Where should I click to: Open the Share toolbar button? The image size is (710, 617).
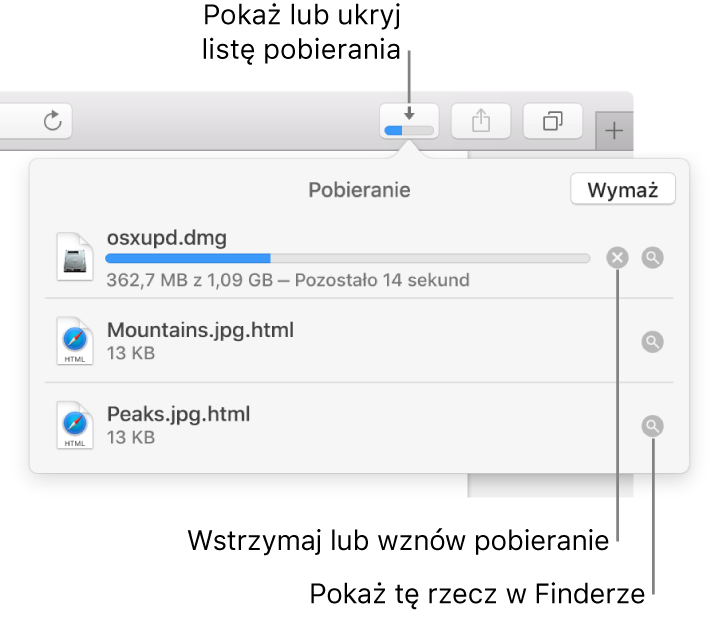click(x=481, y=121)
